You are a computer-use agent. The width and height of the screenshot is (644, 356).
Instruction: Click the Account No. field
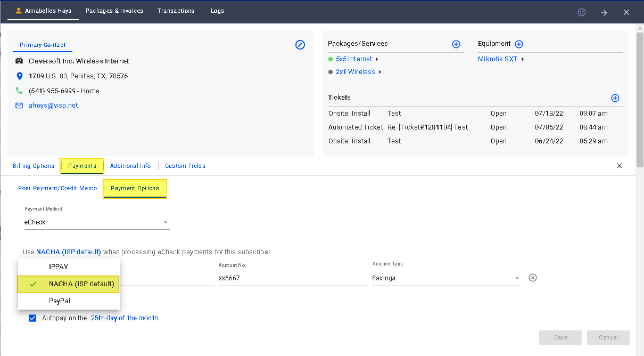pyautogui.click(x=293, y=278)
